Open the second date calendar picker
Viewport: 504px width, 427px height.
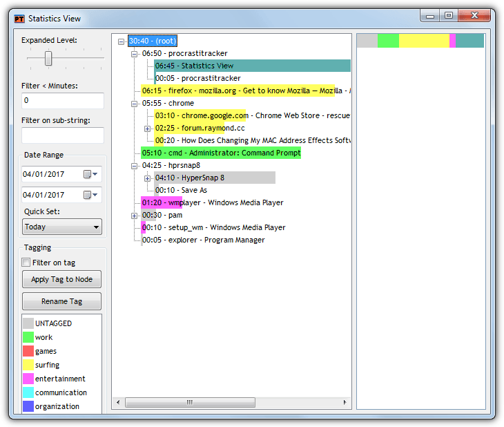[90, 195]
